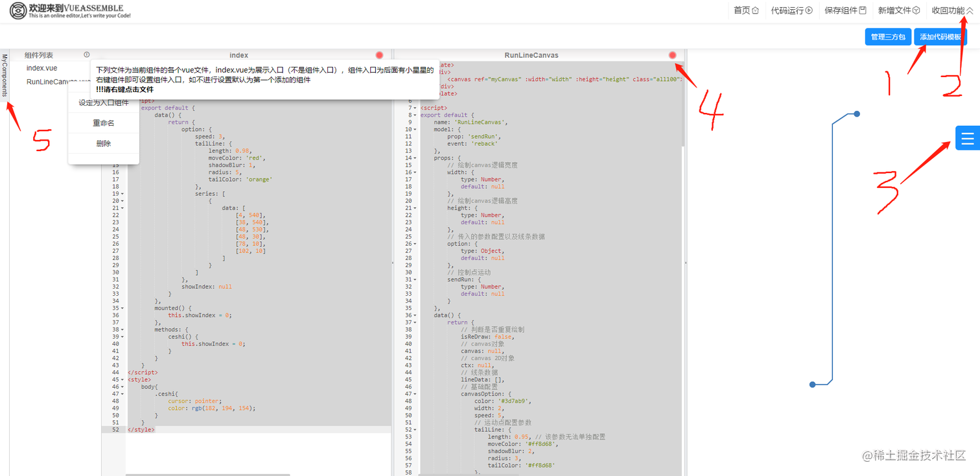Open the MyComponents side tab
The image size is (980, 476).
coord(5,75)
